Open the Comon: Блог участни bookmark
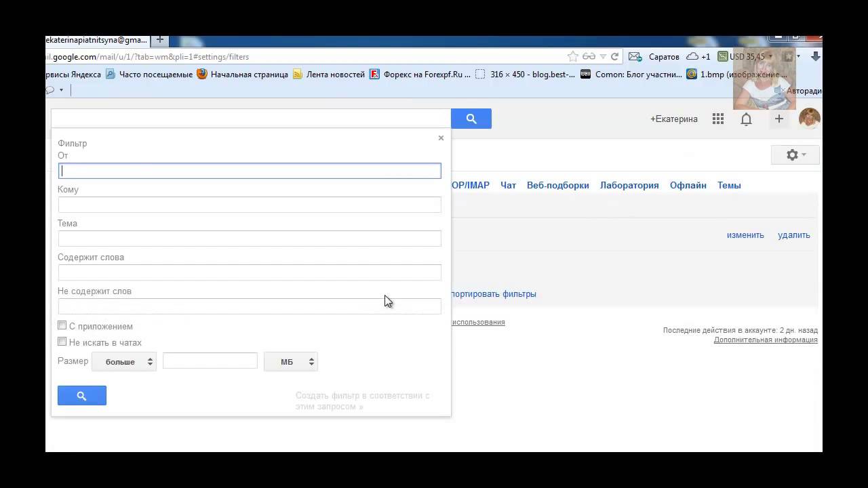868x488 pixels. pos(631,75)
